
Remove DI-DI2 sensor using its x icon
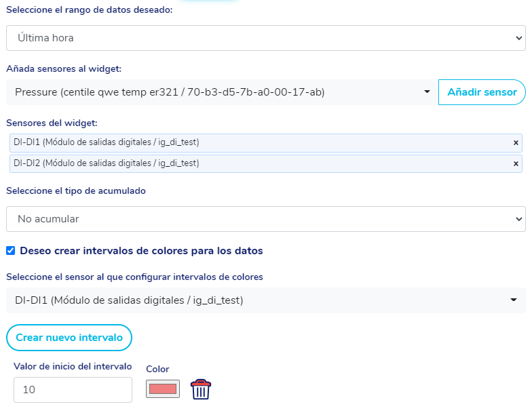(x=516, y=163)
